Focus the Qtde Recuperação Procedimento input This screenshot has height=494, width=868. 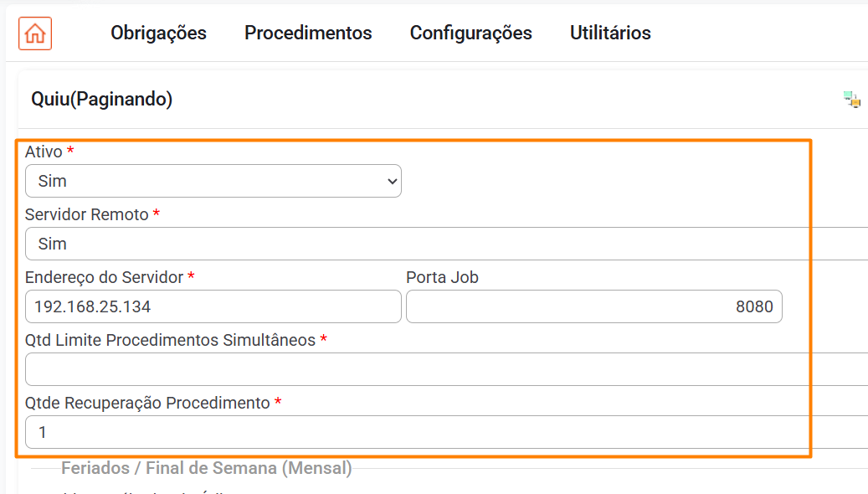click(x=444, y=432)
